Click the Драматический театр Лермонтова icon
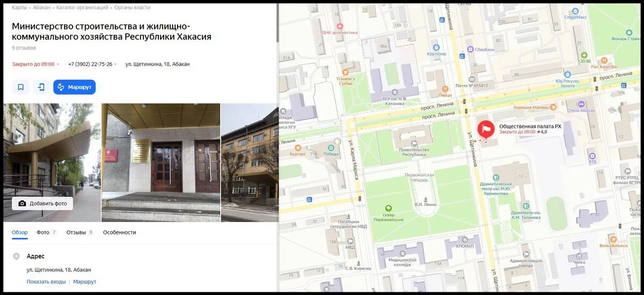This screenshot has width=644, height=295. coord(495,177)
